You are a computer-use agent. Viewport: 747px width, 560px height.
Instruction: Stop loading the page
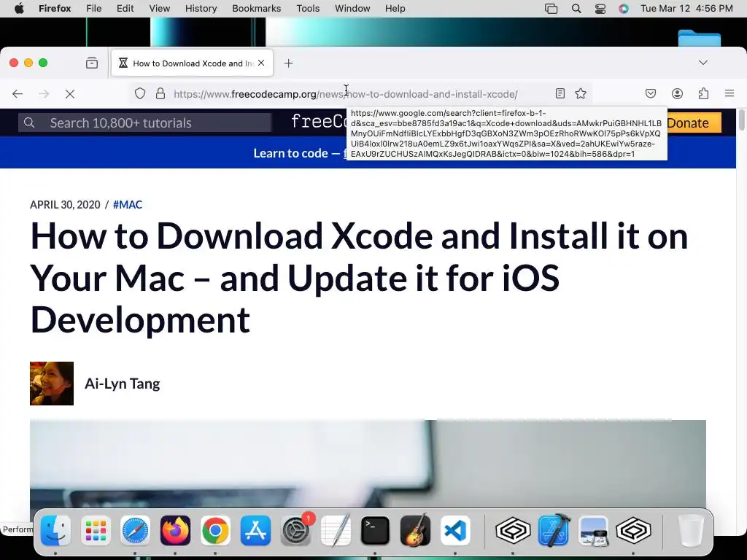coord(70,94)
